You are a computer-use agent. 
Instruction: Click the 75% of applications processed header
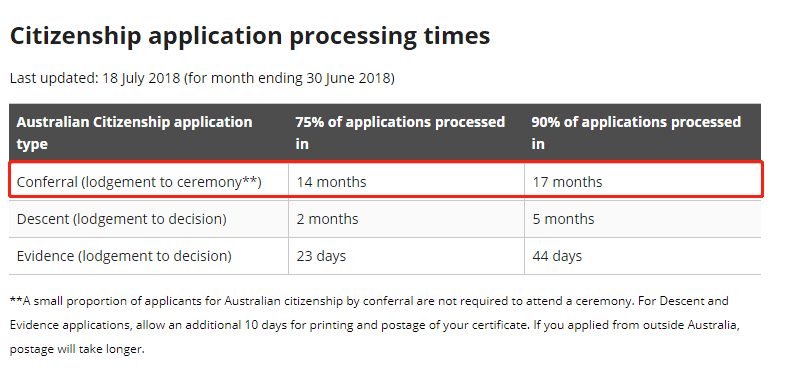tap(406, 133)
